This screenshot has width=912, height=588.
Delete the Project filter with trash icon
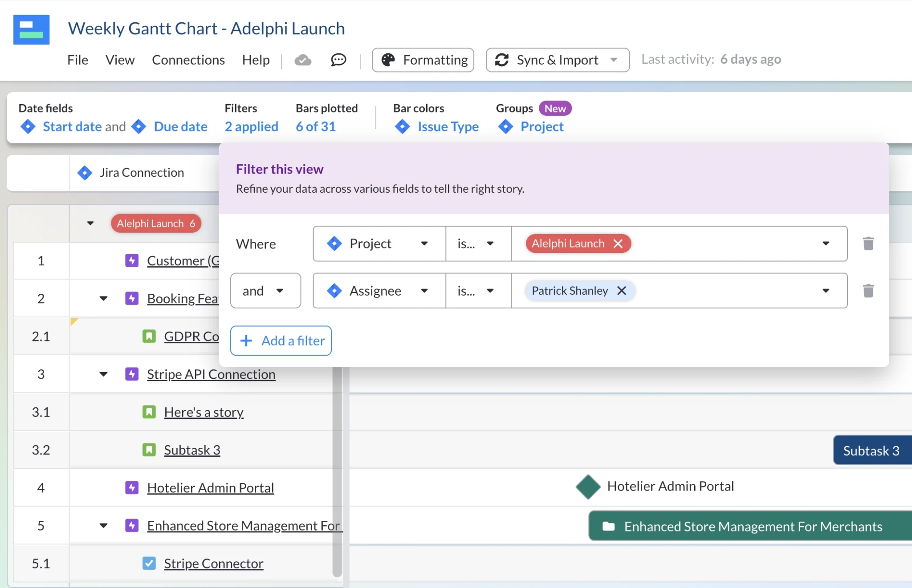pyautogui.click(x=868, y=243)
